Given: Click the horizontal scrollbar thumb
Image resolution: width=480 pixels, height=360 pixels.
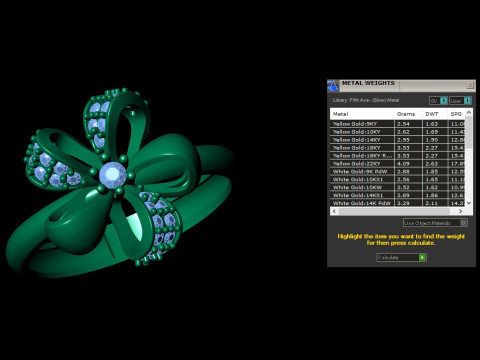Looking at the screenshot, I should pyautogui.click(x=394, y=211).
